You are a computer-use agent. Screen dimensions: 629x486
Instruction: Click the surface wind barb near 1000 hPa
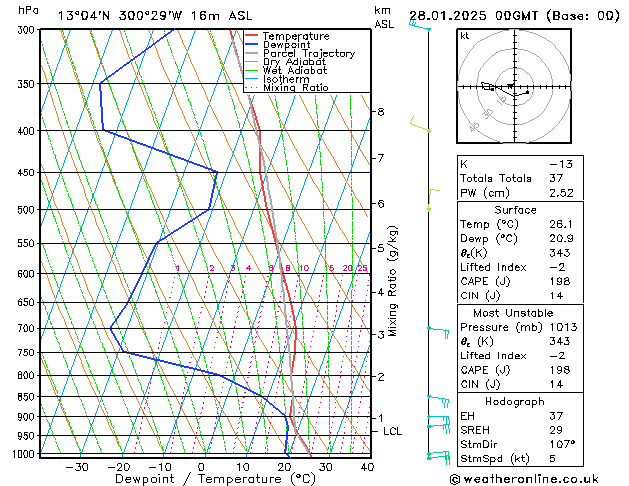[438, 457]
